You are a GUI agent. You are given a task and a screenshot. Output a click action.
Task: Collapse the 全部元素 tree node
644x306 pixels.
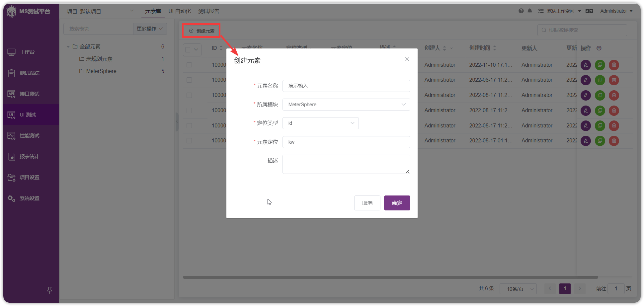(x=68, y=47)
